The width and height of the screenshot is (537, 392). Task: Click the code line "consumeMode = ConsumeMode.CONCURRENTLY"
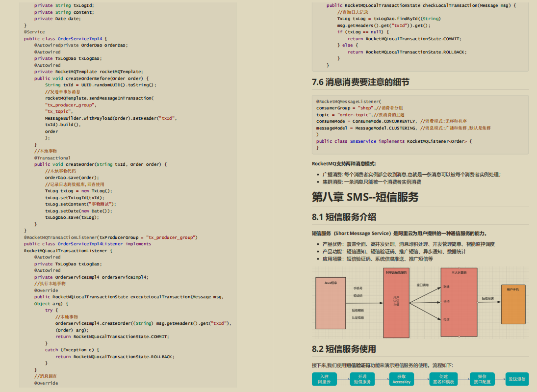click(391, 121)
